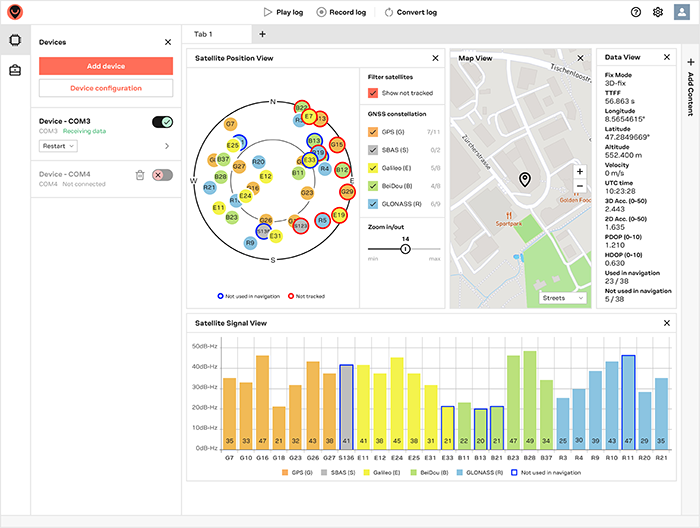The width and height of the screenshot is (700, 528).
Task: Uncheck Show not tracked checkbox
Action: click(x=374, y=93)
